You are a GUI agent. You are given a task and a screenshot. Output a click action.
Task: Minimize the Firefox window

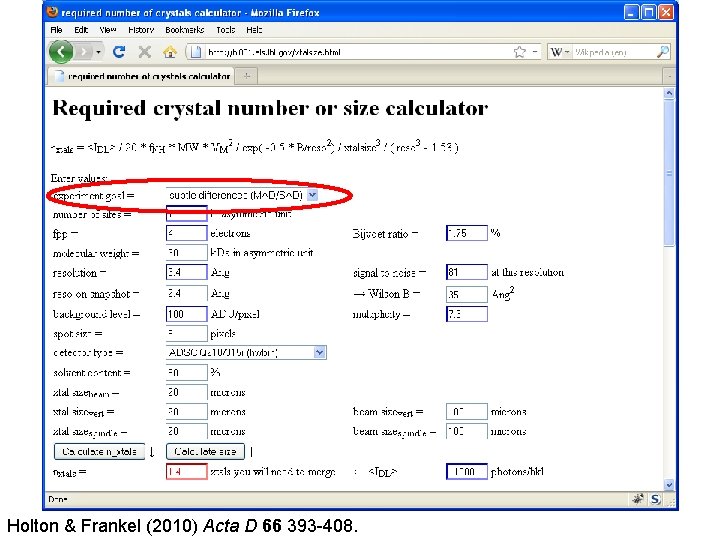631,12
